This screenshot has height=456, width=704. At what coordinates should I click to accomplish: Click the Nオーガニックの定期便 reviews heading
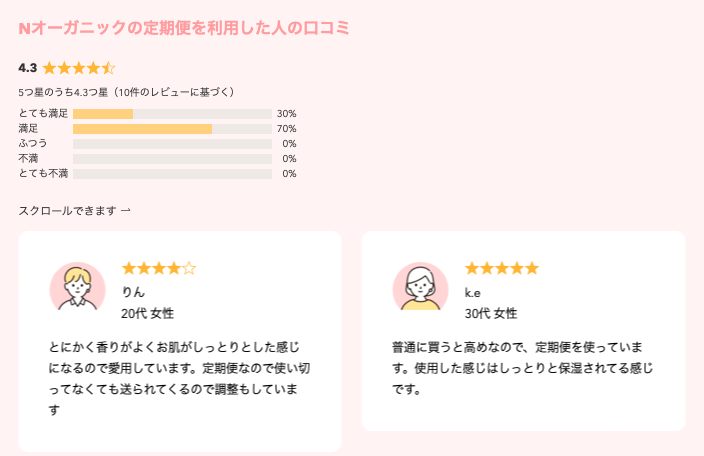184,28
